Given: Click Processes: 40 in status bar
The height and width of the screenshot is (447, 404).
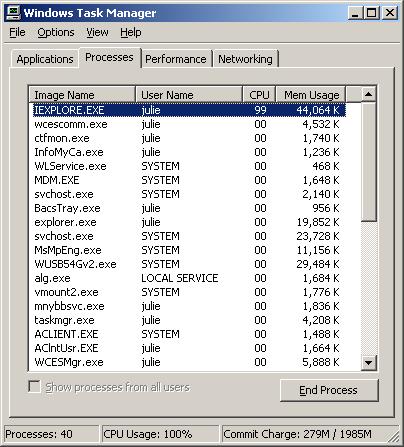Looking at the screenshot, I should 51,434.
